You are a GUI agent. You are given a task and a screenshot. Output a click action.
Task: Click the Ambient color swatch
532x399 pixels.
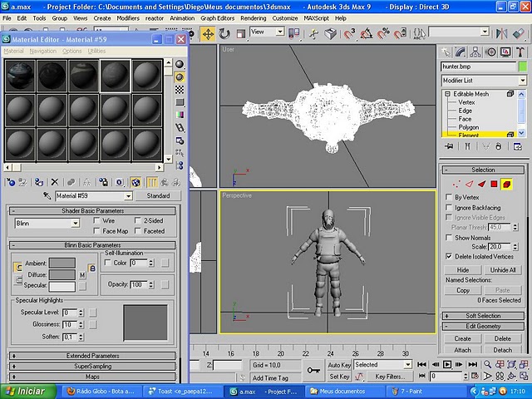pyautogui.click(x=62, y=263)
